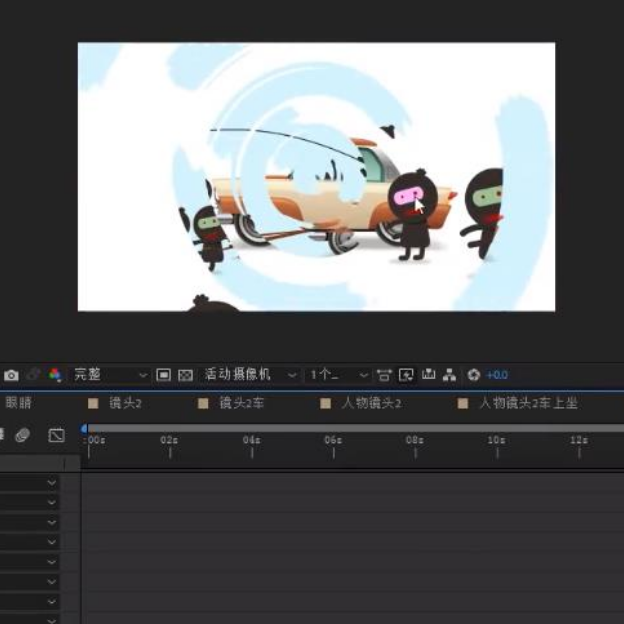Open the sixth layer row dropdown chevron
The width and height of the screenshot is (624, 624).
point(52,581)
